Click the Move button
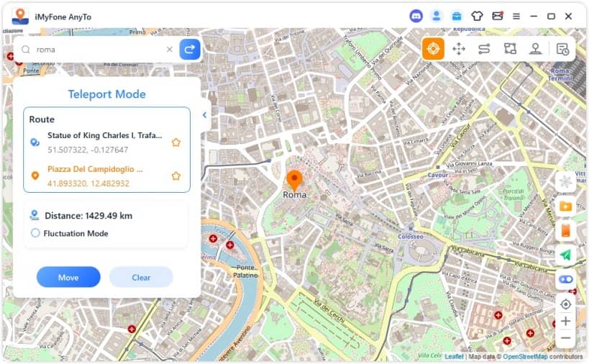Screen dimensions: 589x364 (68, 277)
